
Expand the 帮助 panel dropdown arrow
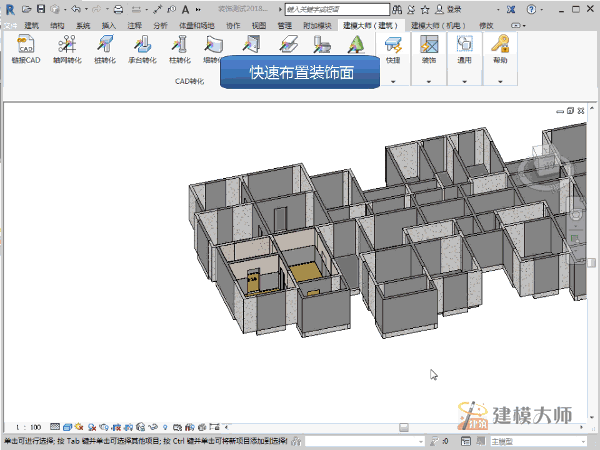tap(500, 82)
